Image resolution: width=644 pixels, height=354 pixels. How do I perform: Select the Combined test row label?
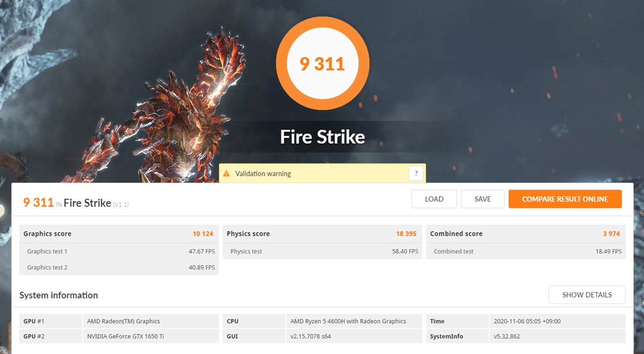point(453,251)
